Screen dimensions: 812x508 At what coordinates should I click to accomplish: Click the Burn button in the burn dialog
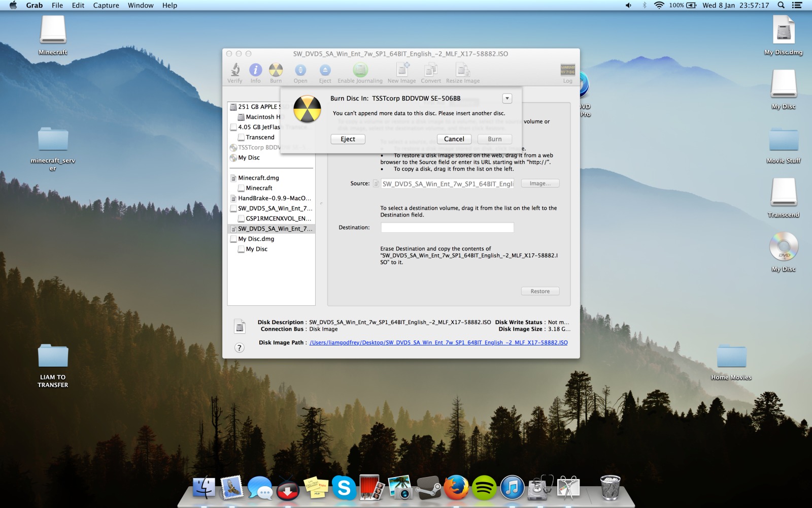[x=495, y=139]
